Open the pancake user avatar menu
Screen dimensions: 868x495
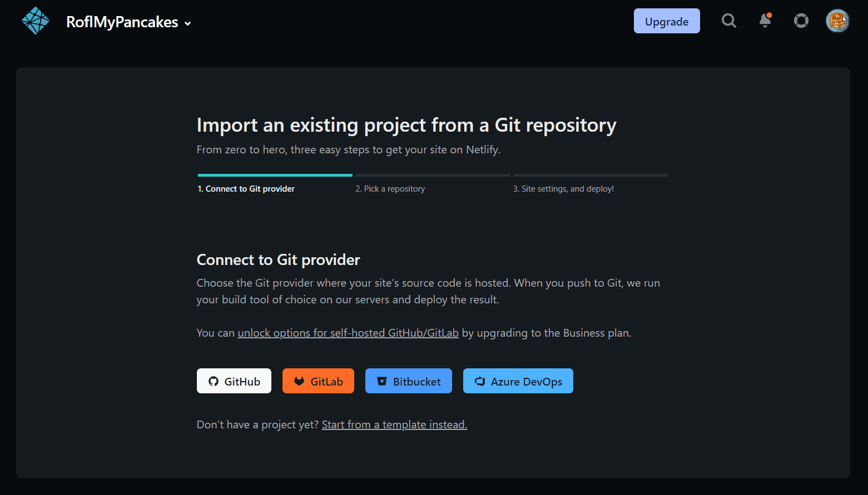[837, 21]
